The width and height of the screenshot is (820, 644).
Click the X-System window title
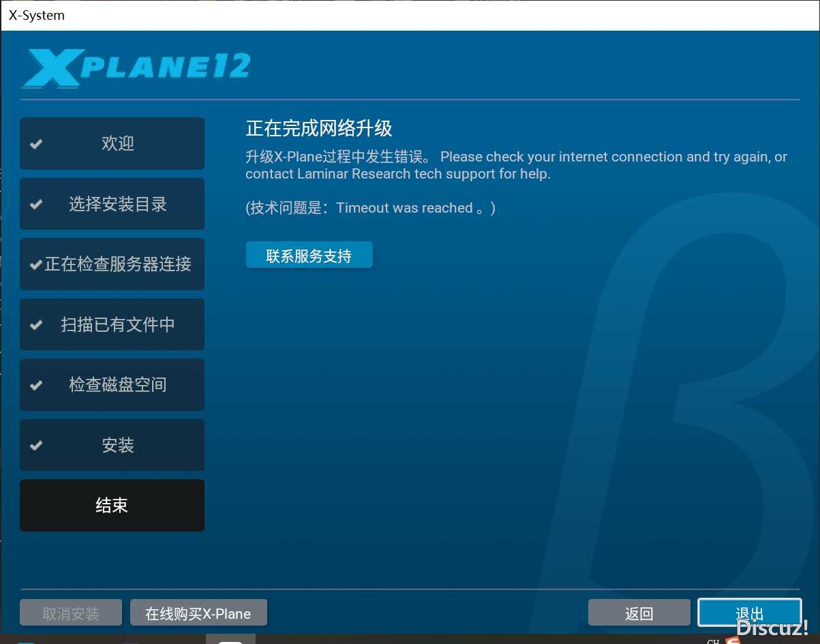pos(37,15)
